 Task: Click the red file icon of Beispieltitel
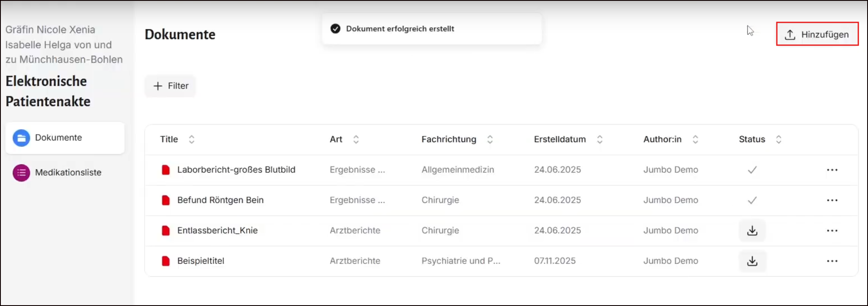click(x=166, y=261)
